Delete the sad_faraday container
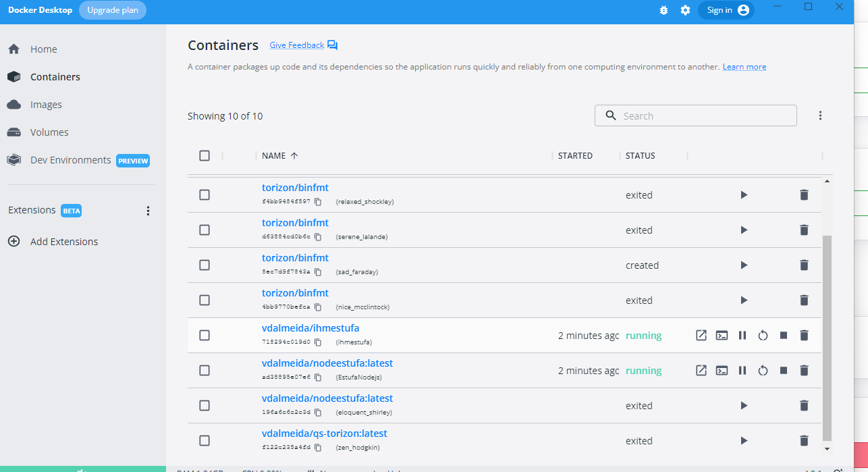The width and height of the screenshot is (868, 472). click(x=804, y=265)
